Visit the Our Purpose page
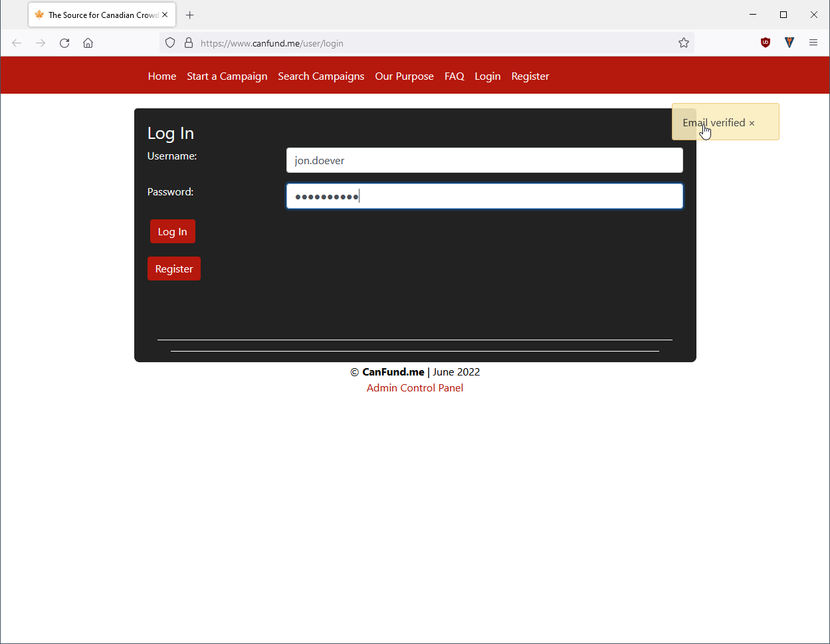 pyautogui.click(x=404, y=76)
